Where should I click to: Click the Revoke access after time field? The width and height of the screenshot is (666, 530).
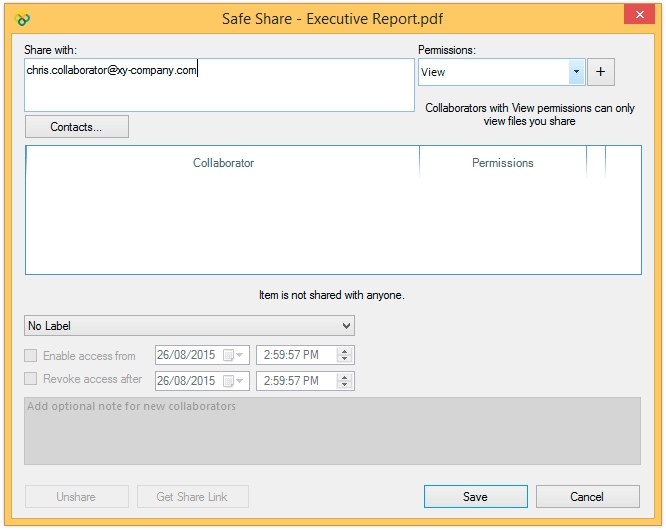[305, 381]
